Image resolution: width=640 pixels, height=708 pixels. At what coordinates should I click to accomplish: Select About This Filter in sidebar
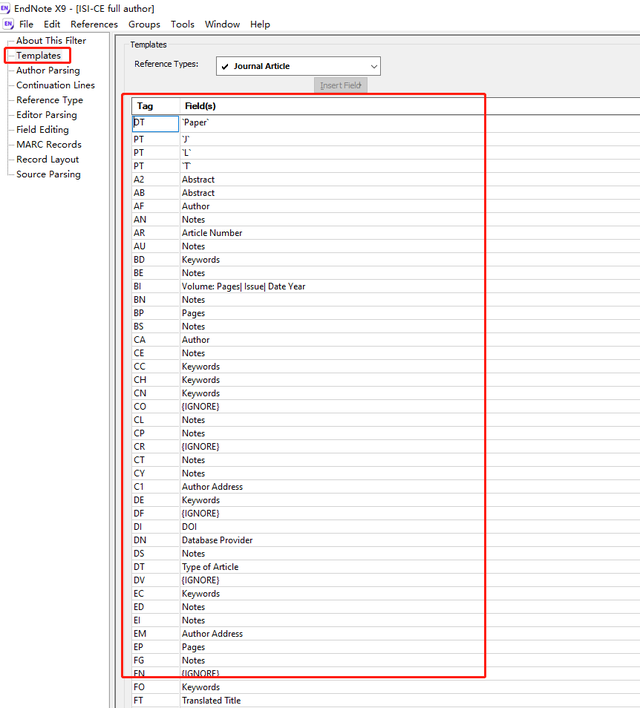click(x=51, y=41)
